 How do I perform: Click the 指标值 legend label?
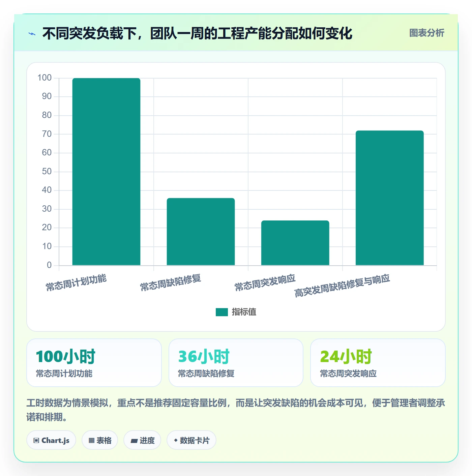244,312
